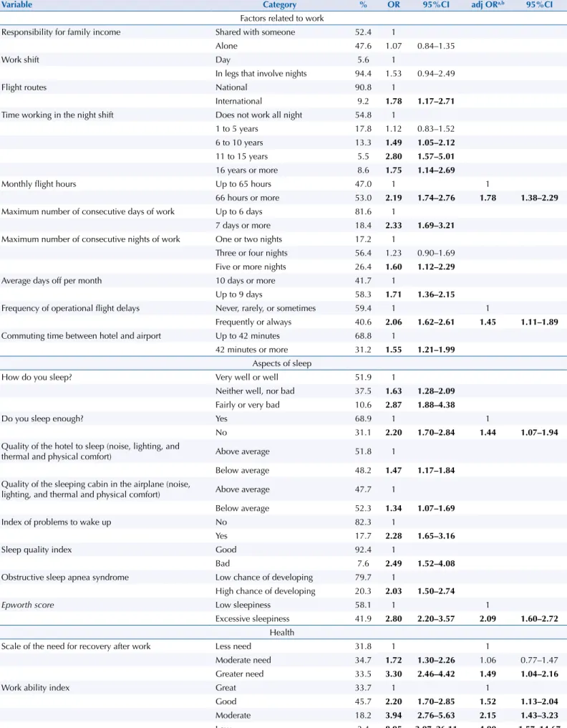
Task: Click 'Index of problems to wake up'
Action: click(x=56, y=522)
